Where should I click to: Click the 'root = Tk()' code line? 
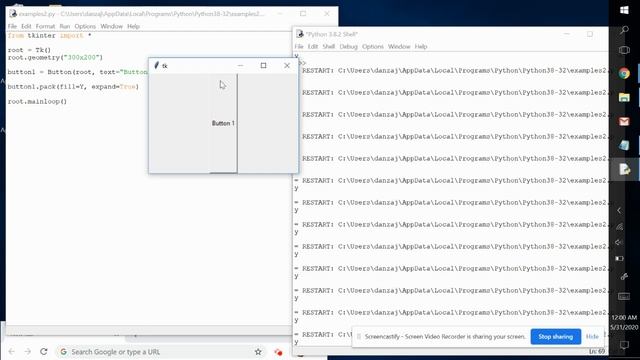(29, 50)
